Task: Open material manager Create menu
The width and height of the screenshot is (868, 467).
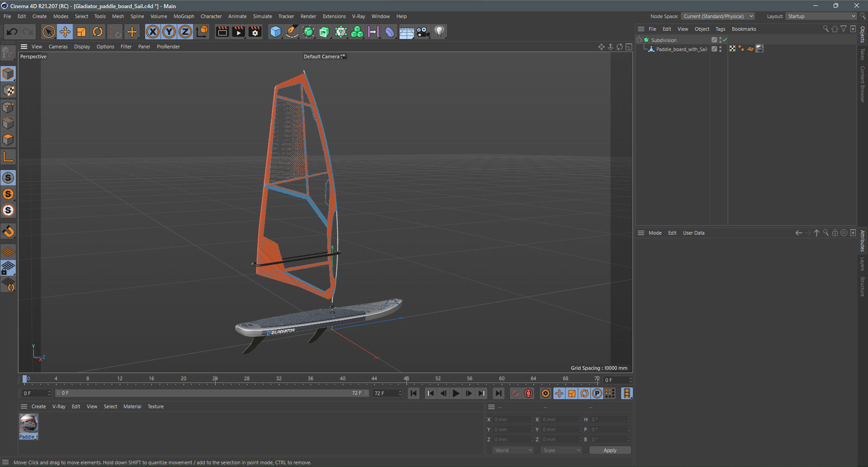Action: coord(38,406)
